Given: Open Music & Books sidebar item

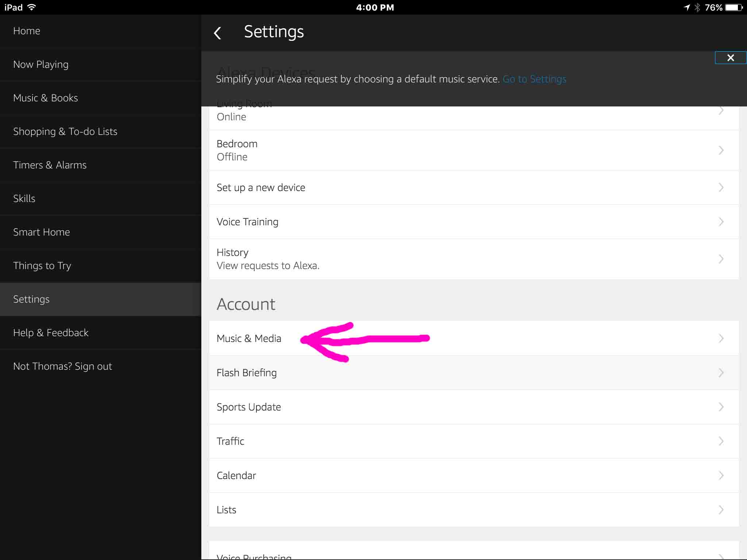Looking at the screenshot, I should click(x=101, y=98).
